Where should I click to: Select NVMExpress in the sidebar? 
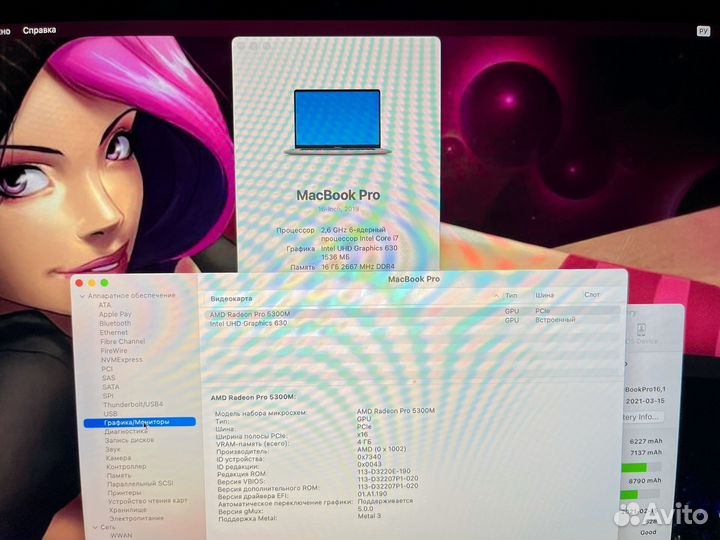click(122, 360)
